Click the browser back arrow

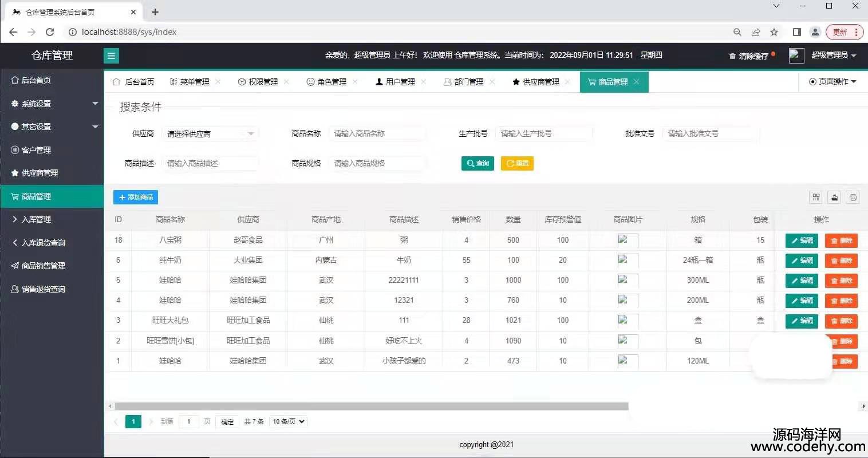pyautogui.click(x=13, y=32)
